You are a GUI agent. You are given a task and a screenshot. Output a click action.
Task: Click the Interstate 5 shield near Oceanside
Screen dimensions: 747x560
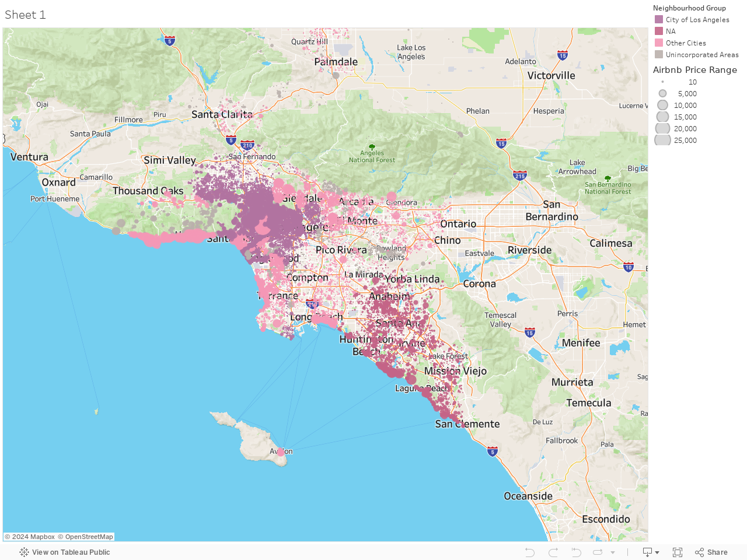493,452
